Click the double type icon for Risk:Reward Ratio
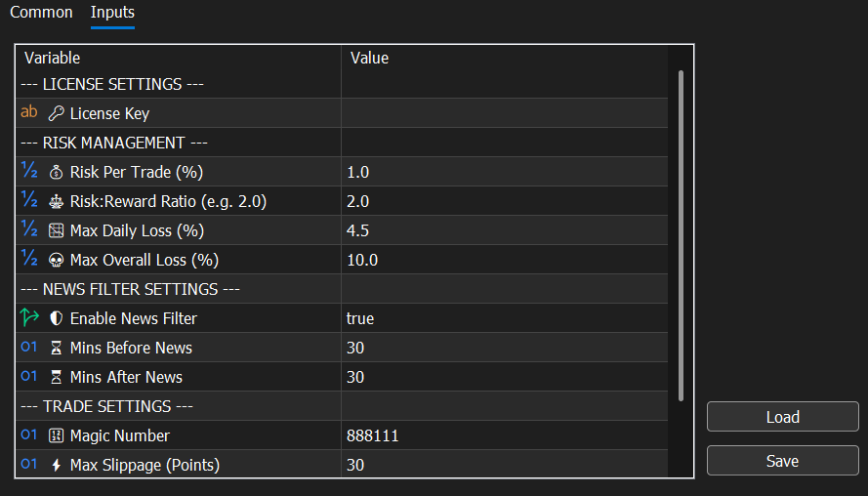This screenshot has width=868, height=496. coord(28,200)
